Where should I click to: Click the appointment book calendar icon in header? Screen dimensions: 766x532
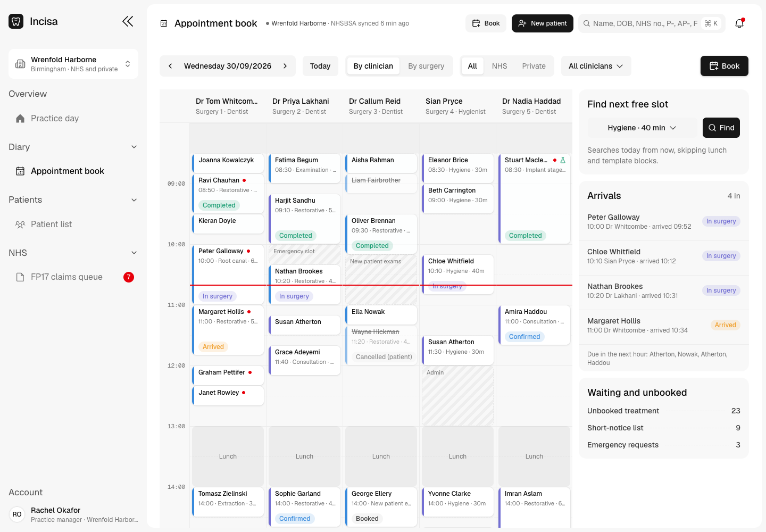tap(164, 23)
